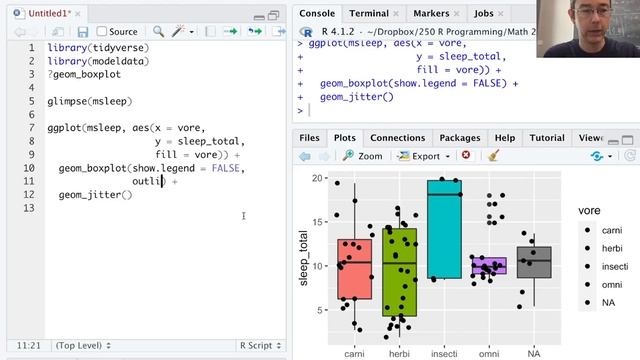Open the Markers tab
This screenshot has height=360, width=640.
pyautogui.click(x=431, y=13)
